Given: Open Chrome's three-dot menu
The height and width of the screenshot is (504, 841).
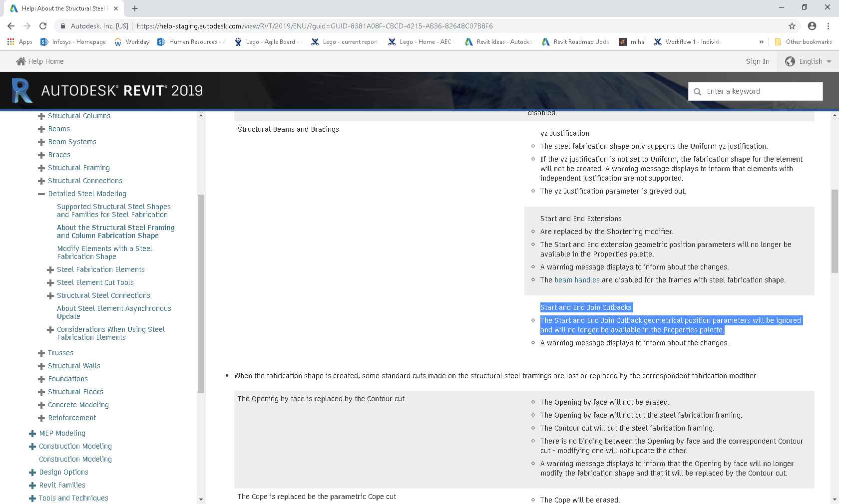Looking at the screenshot, I should (x=830, y=25).
